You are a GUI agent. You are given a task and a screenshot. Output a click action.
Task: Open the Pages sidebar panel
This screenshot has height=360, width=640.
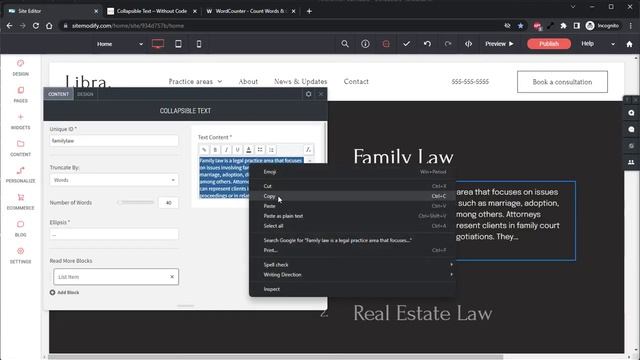coord(20,95)
